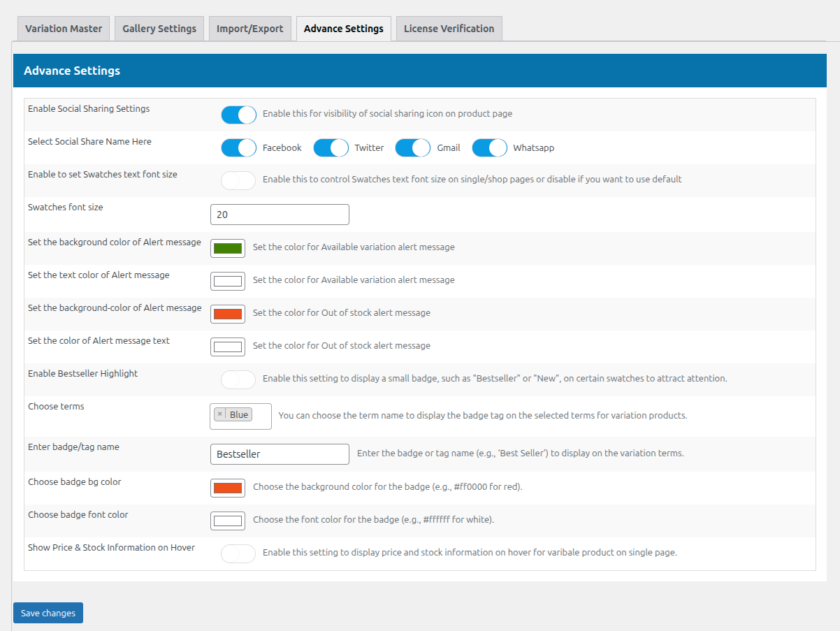The height and width of the screenshot is (631, 840).
Task: Disable the Enable Social Sharing Settings toggle
Action: 238,115
